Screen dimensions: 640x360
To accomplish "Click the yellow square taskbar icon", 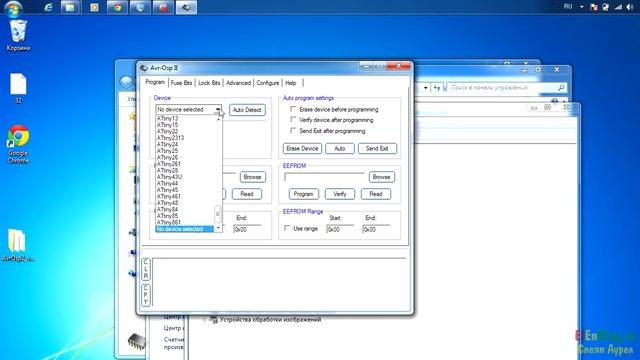I will pos(94,7).
